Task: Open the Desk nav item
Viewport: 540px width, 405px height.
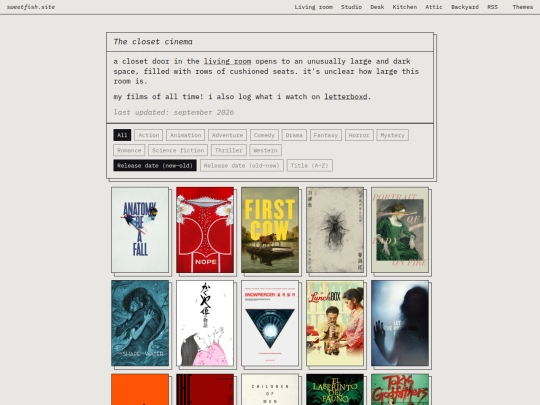Action: point(377,7)
